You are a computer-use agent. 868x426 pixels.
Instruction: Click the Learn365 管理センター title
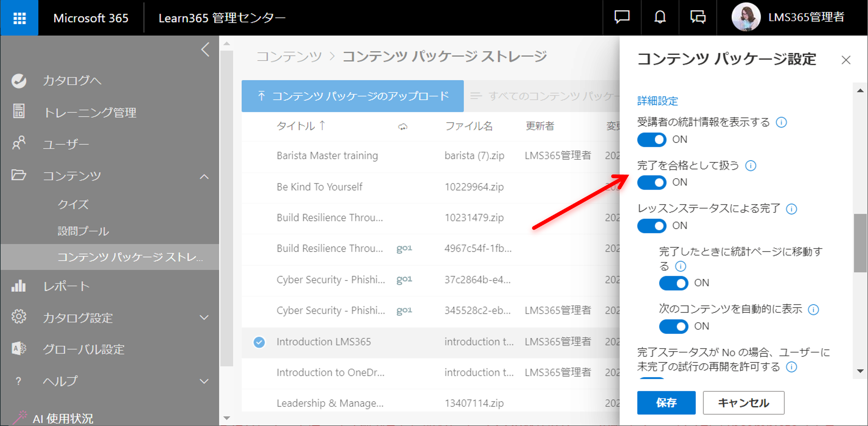222,18
